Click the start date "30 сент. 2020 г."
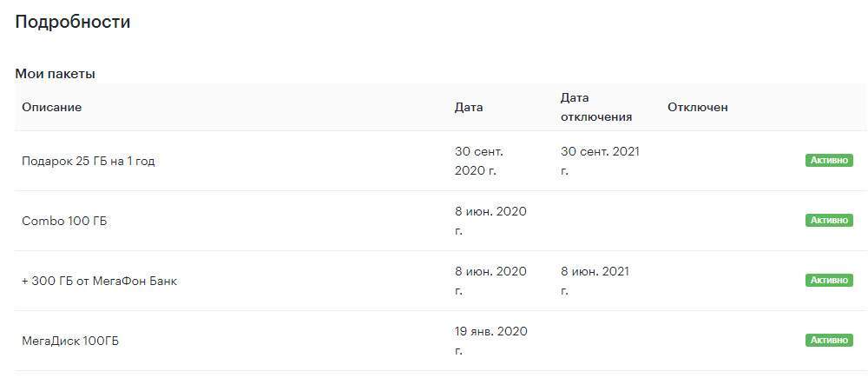Image resolution: width=868 pixels, height=378 pixels. pos(479,161)
